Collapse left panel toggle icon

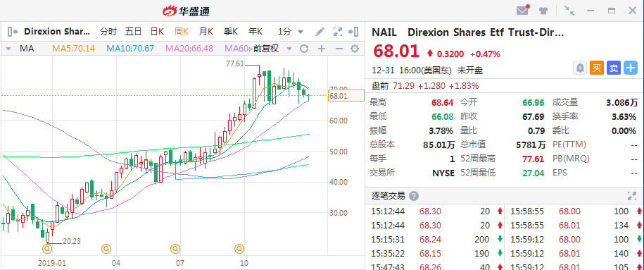[13, 32]
